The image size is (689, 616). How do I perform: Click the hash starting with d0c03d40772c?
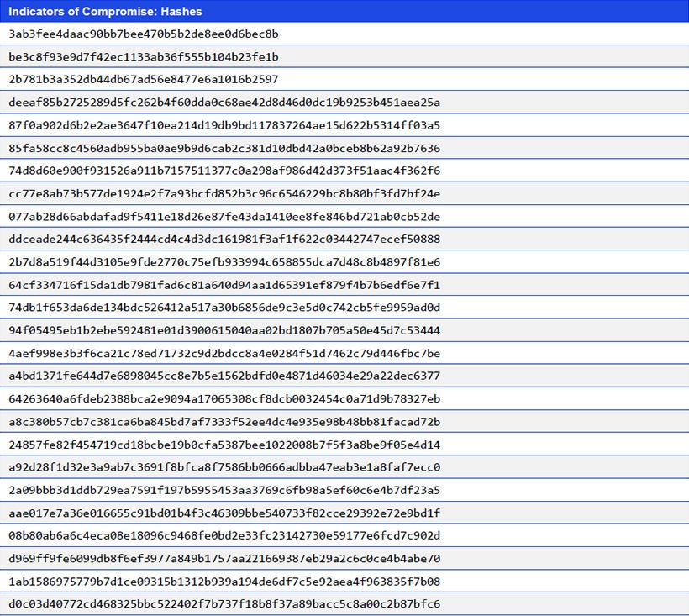click(x=224, y=603)
